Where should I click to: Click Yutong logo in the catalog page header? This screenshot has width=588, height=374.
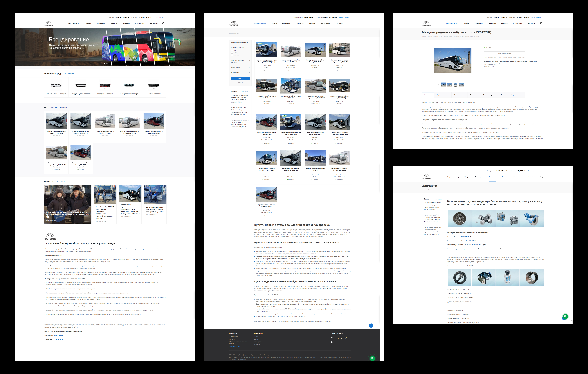pyautogui.click(x=234, y=23)
